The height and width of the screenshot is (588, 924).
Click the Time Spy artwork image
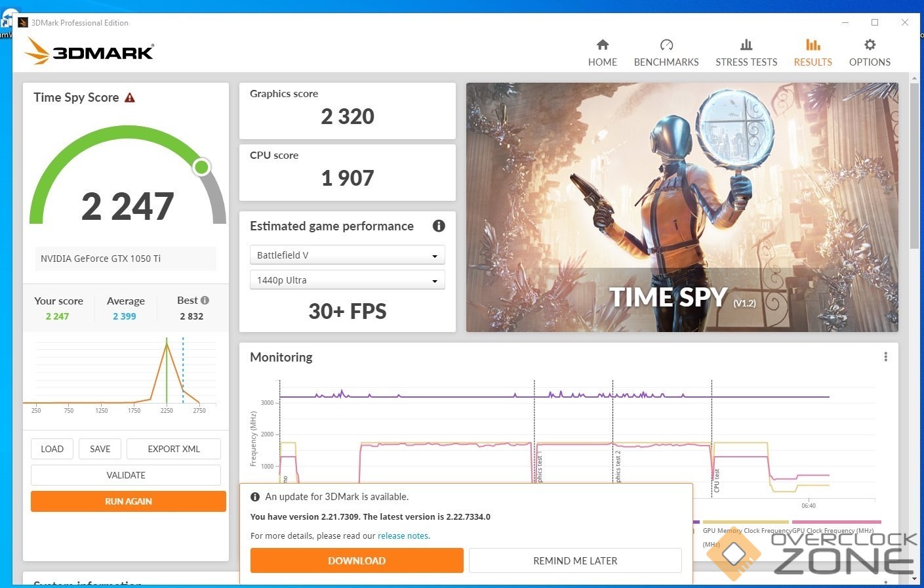(x=682, y=207)
